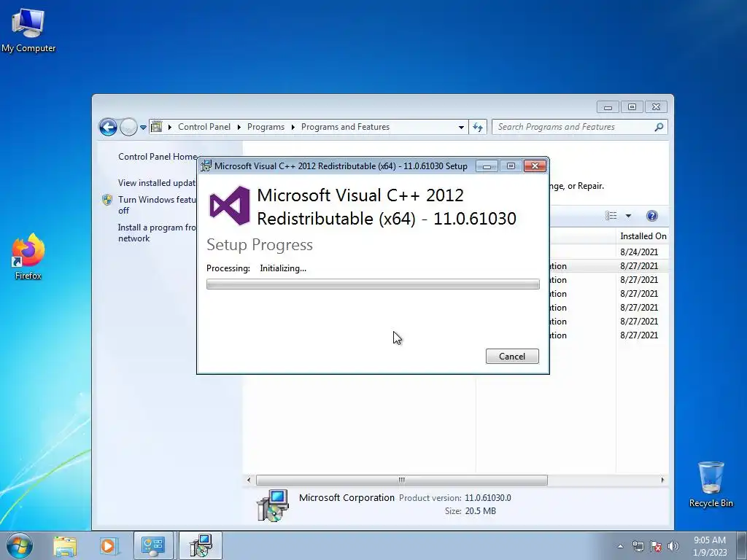This screenshot has width=747, height=560.
Task: Go back in Control Panel window
Action: [108, 127]
